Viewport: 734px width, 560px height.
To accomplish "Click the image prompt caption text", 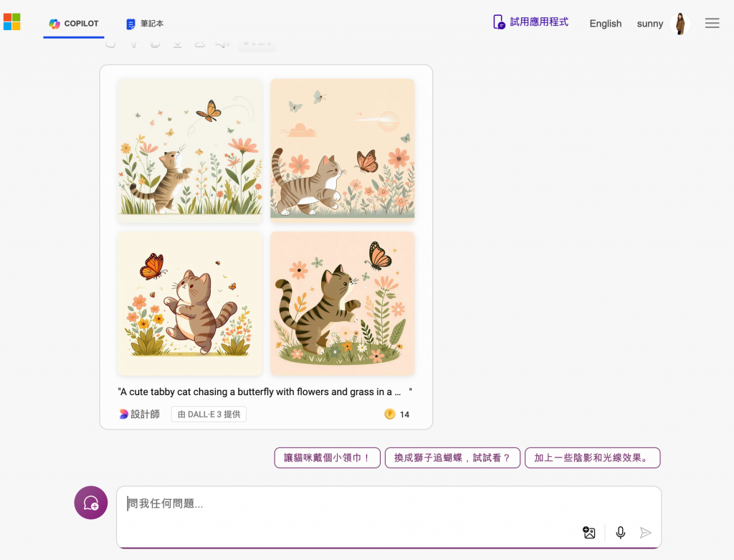I will tap(265, 392).
